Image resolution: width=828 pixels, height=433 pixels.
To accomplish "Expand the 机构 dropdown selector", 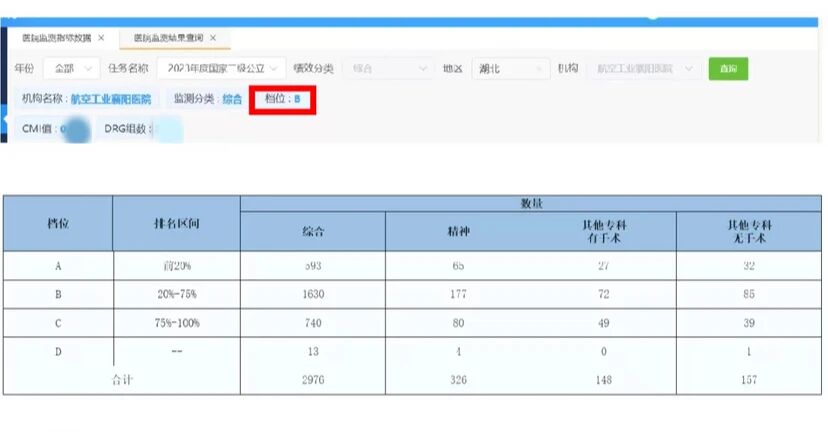I will coord(642,69).
